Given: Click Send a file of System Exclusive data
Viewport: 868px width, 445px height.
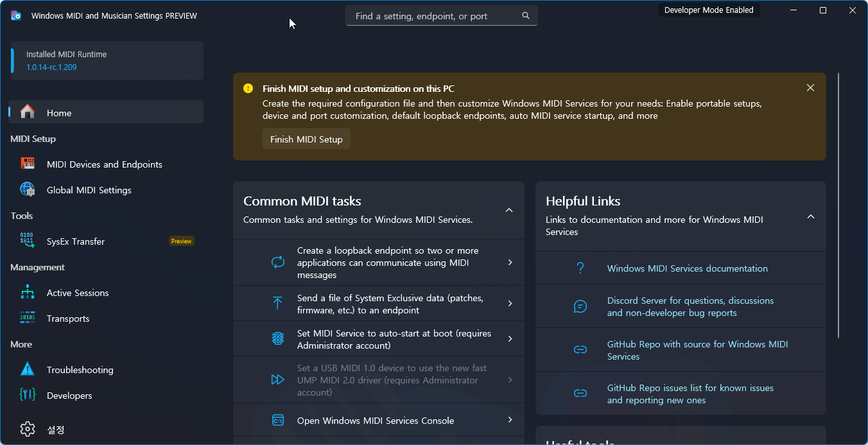Looking at the screenshot, I should [390, 304].
